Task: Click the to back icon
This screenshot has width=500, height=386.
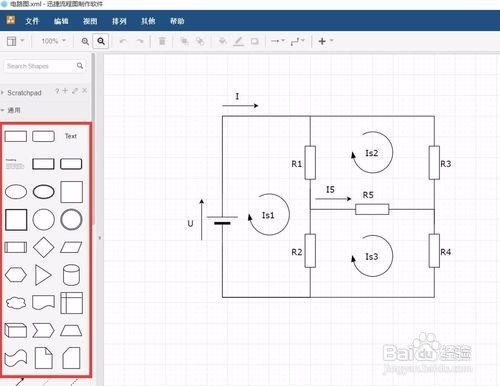Action: click(200, 41)
